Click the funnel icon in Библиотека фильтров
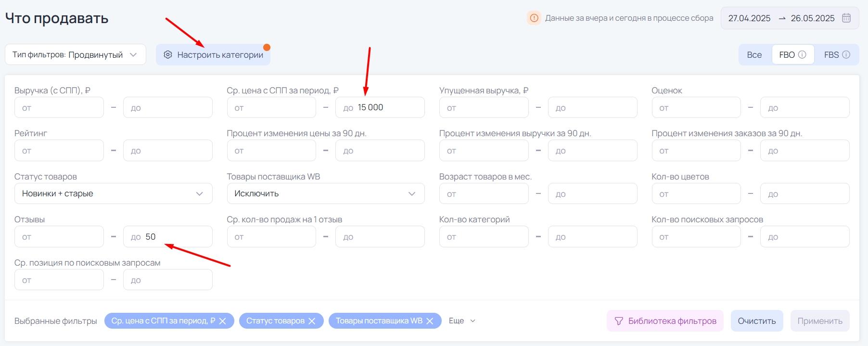Viewport: 868px width, 346px height. 619,321
